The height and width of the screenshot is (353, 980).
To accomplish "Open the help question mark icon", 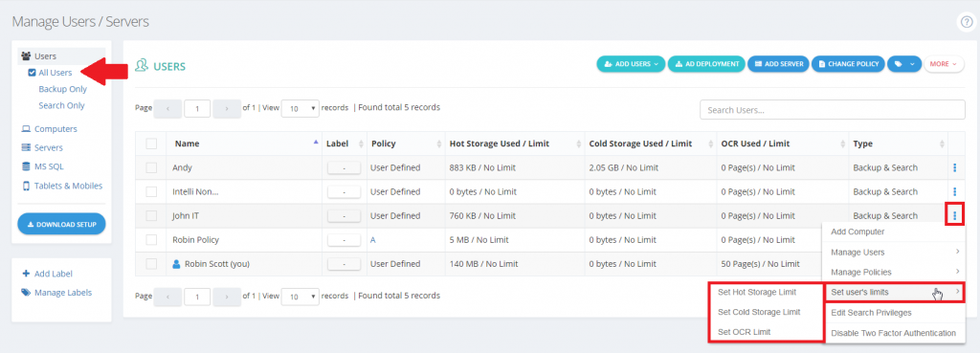I will click(967, 22).
